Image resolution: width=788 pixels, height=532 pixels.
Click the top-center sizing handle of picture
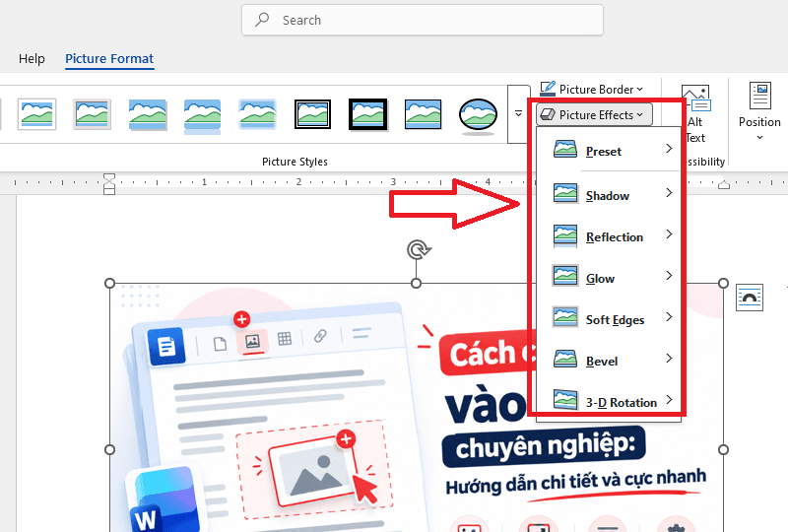(x=416, y=283)
